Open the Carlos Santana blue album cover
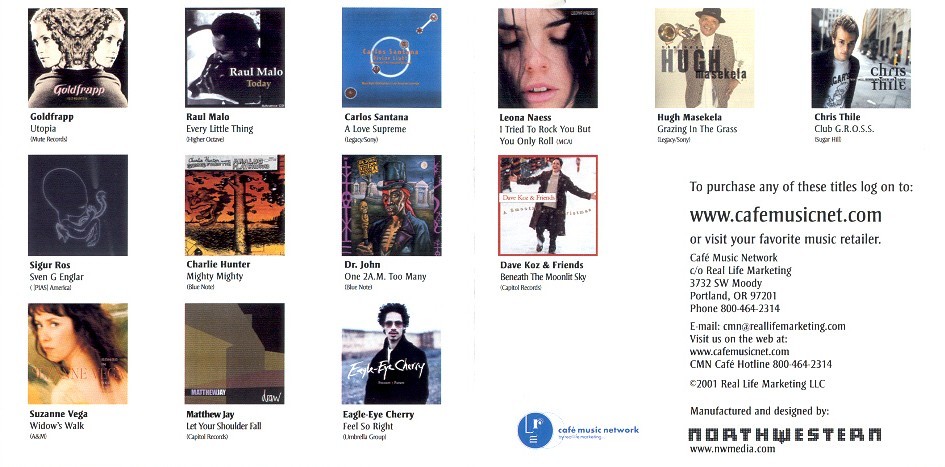945x467 pixels. tap(391, 58)
